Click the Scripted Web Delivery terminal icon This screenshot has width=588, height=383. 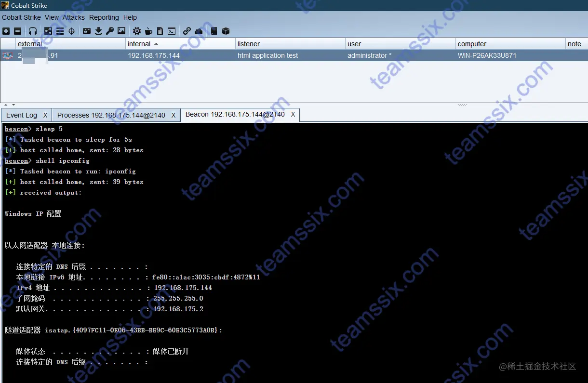[172, 31]
